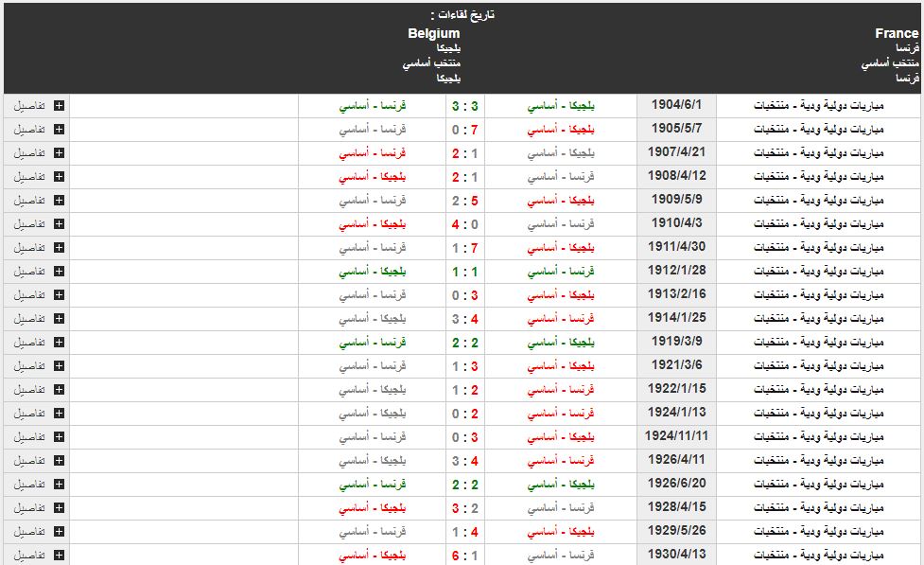Select the 0 : 7 score of the 1905/5/7 match
The width and height of the screenshot is (924, 565).
[465, 130]
